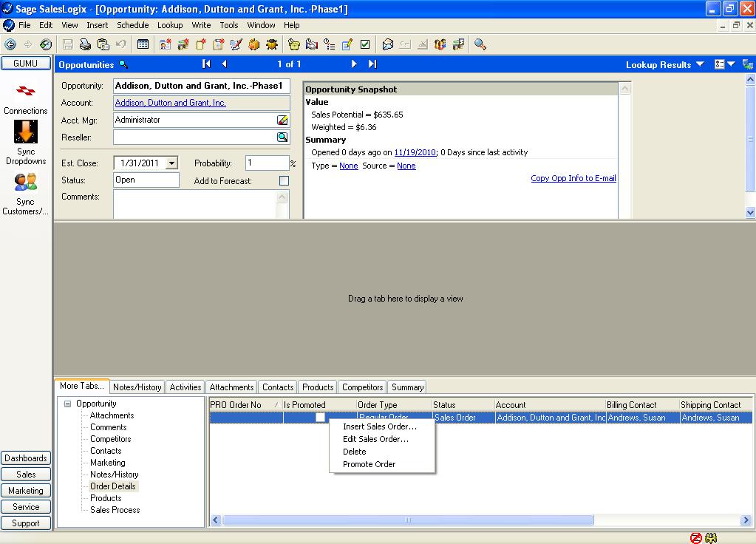Screen dimensions: 756x544
Task: Click the Reseller lookup icon
Action: pyautogui.click(x=282, y=137)
